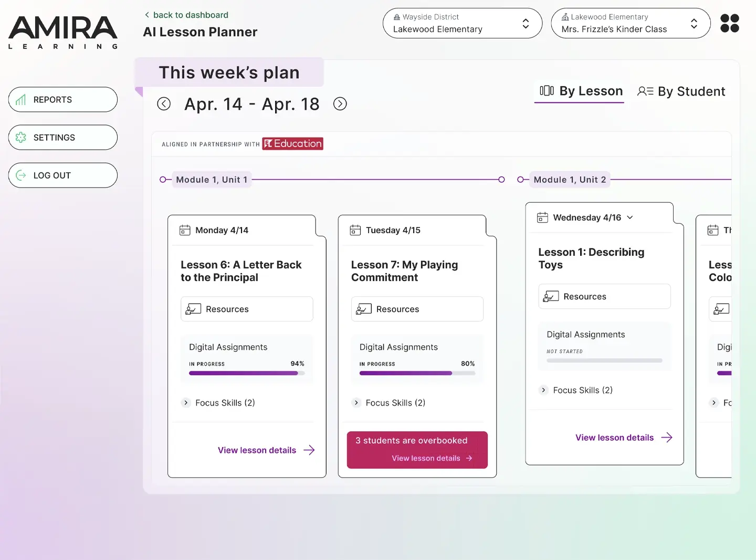Click Tuesday's 80% Digital Assignments progress bar

pyautogui.click(x=417, y=373)
